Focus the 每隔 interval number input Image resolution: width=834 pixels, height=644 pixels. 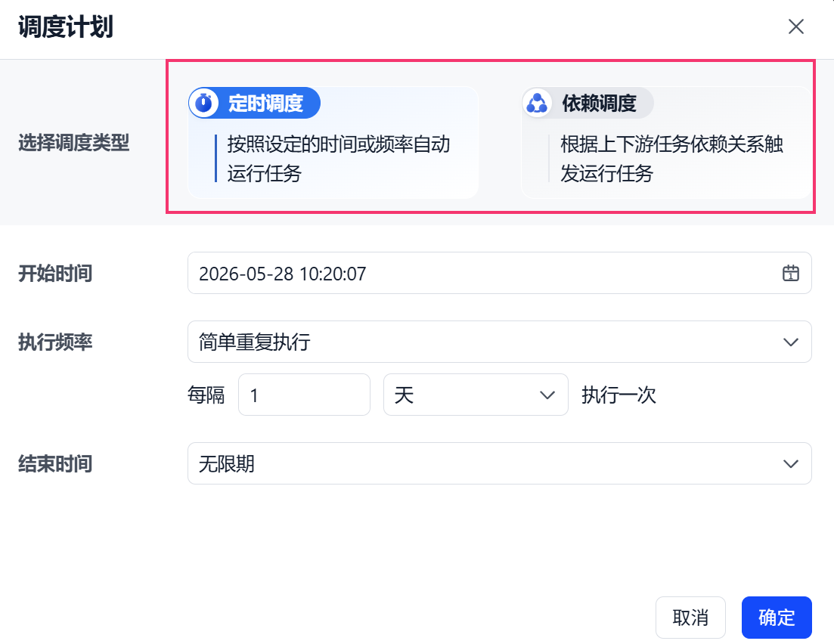304,395
